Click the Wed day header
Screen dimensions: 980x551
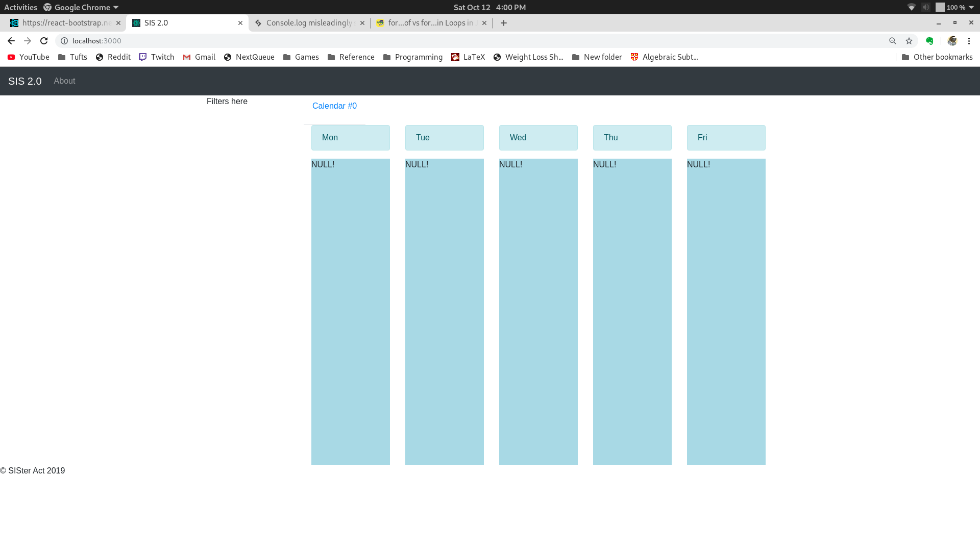(538, 138)
